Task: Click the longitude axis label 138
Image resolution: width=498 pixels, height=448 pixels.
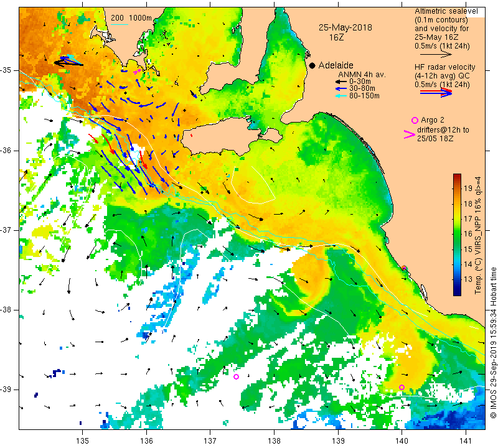Action: tap(274, 441)
